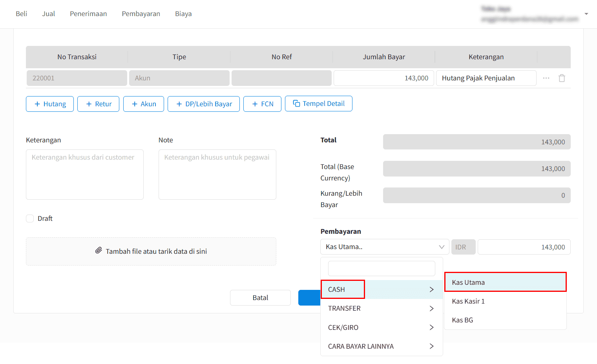Click the Tipe column header
Screen dimensions: 597x364
click(x=179, y=57)
